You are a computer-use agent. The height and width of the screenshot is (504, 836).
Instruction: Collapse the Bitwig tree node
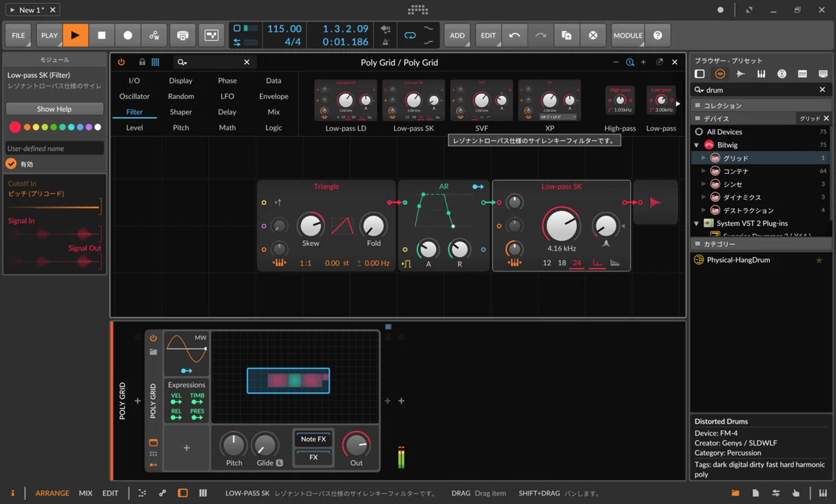click(697, 145)
